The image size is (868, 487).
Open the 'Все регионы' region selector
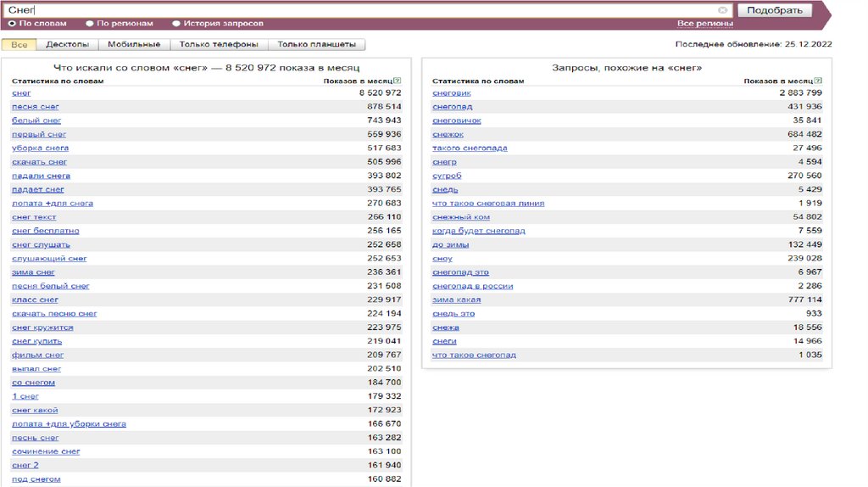click(705, 24)
